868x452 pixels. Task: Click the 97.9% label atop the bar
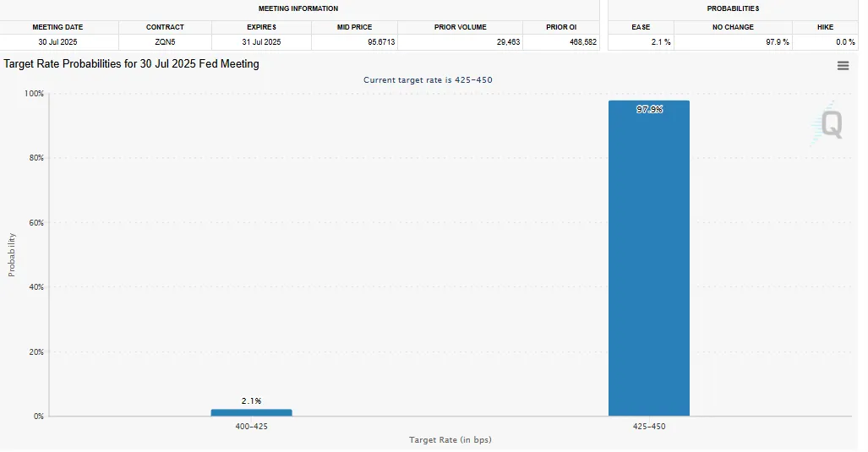pos(649,109)
